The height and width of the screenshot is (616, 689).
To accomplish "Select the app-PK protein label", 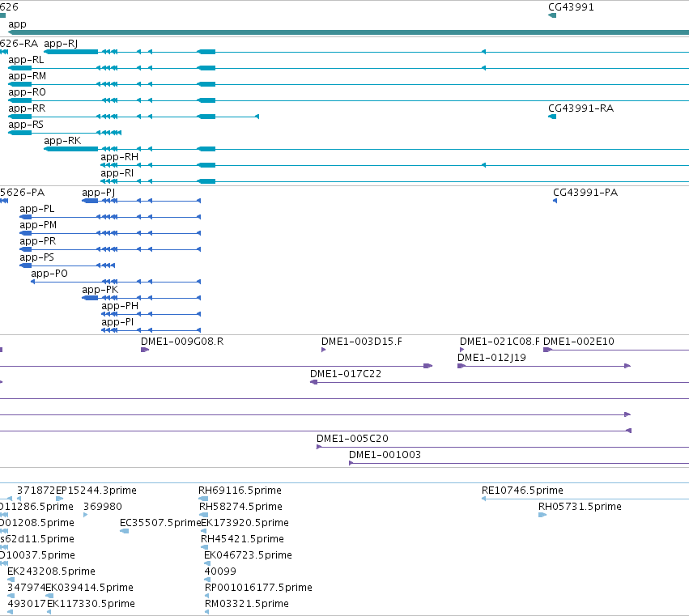I will click(x=100, y=290).
